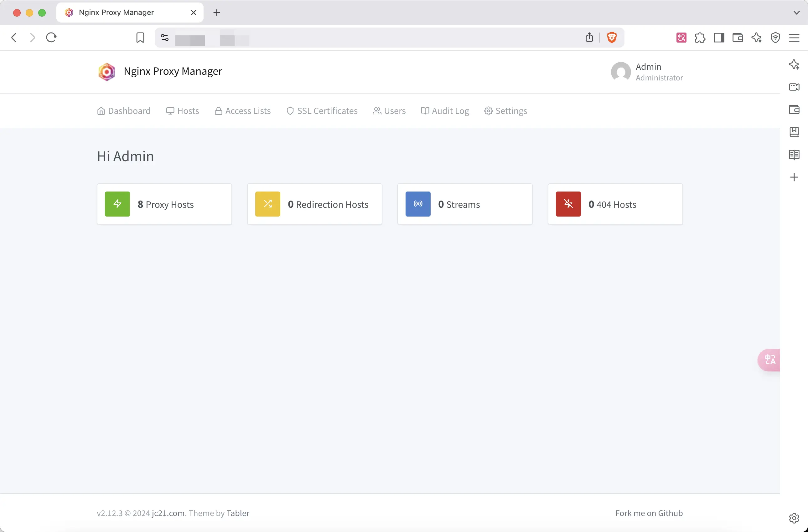Viewport: 808px width, 532px height.
Task: Open a new browser tab
Action: tap(217, 13)
